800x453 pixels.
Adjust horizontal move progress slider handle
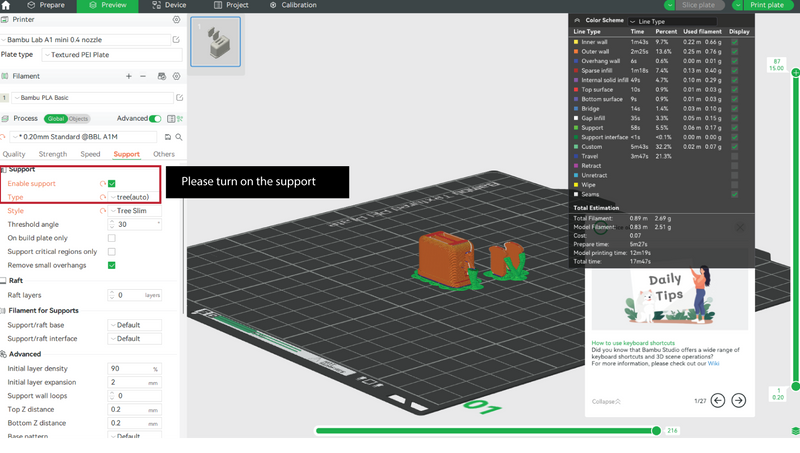click(656, 431)
